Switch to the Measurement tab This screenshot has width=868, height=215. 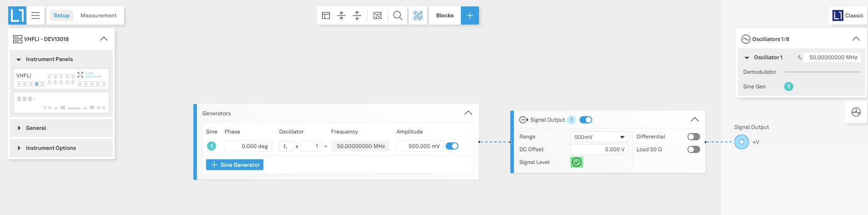tap(98, 15)
